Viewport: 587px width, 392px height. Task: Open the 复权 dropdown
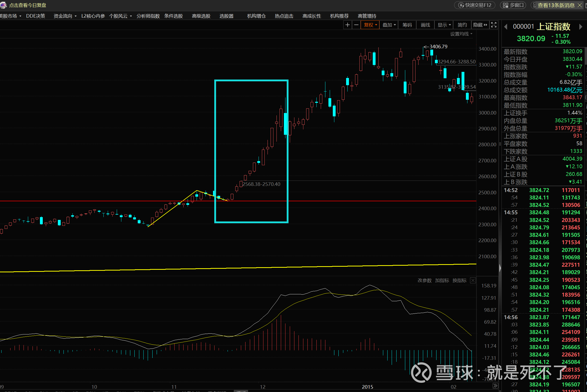click(370, 25)
